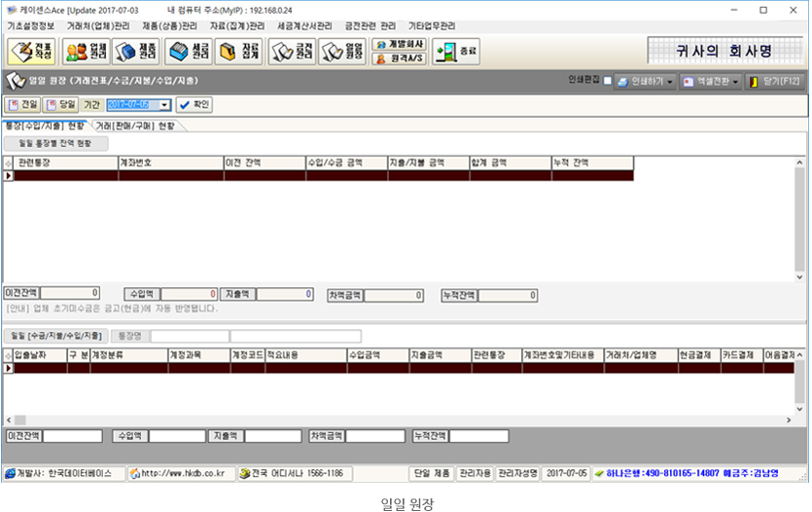Open the 업체관리 toolbar icon

tap(87, 52)
